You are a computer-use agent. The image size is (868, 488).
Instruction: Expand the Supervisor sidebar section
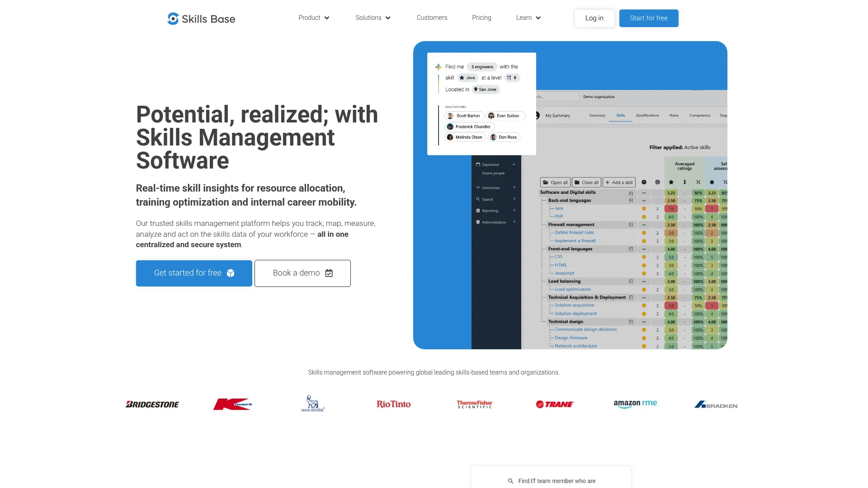[x=496, y=164]
